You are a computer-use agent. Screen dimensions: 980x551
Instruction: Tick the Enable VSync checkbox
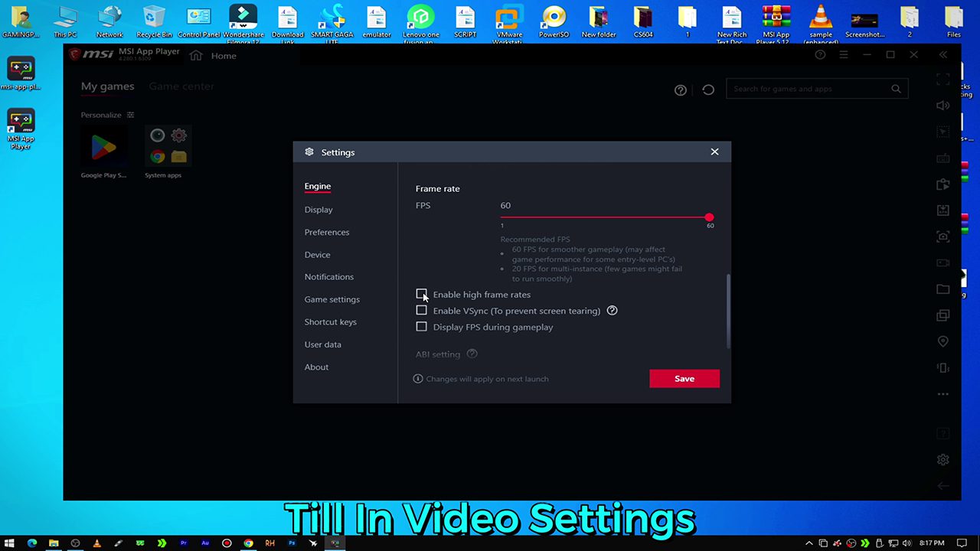click(421, 310)
